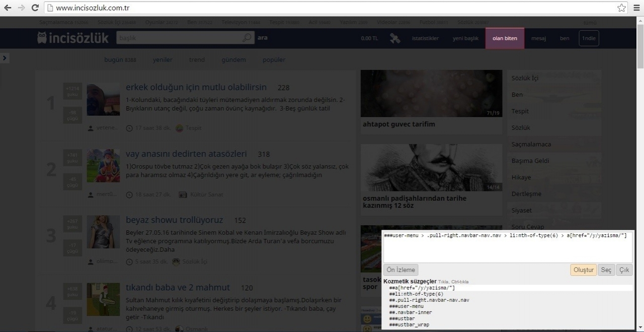This screenshot has width=644, height=332.
Task: Switch to the 'yeniler' tab
Action: [x=163, y=59]
